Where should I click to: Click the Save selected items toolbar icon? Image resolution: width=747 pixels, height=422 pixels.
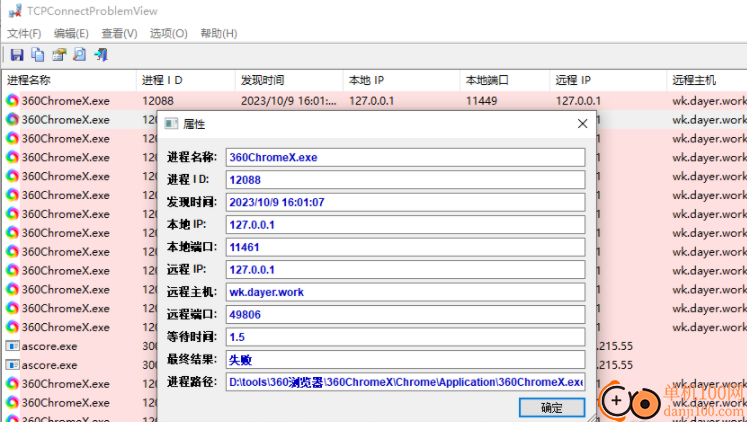pos(17,55)
